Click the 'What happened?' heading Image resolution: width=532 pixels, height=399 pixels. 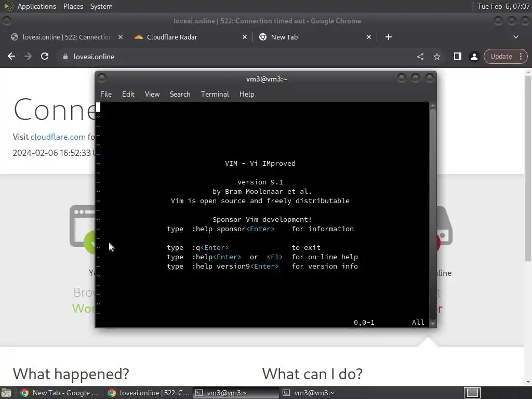pos(71,374)
